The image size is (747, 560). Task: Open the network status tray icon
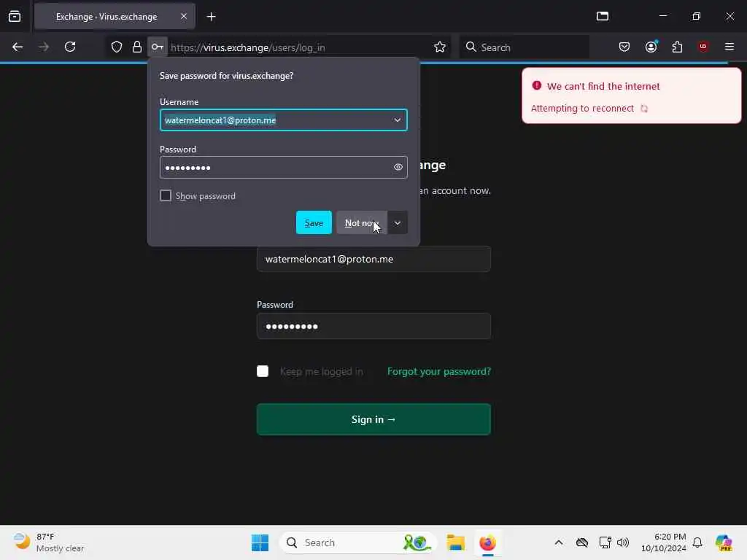605,542
